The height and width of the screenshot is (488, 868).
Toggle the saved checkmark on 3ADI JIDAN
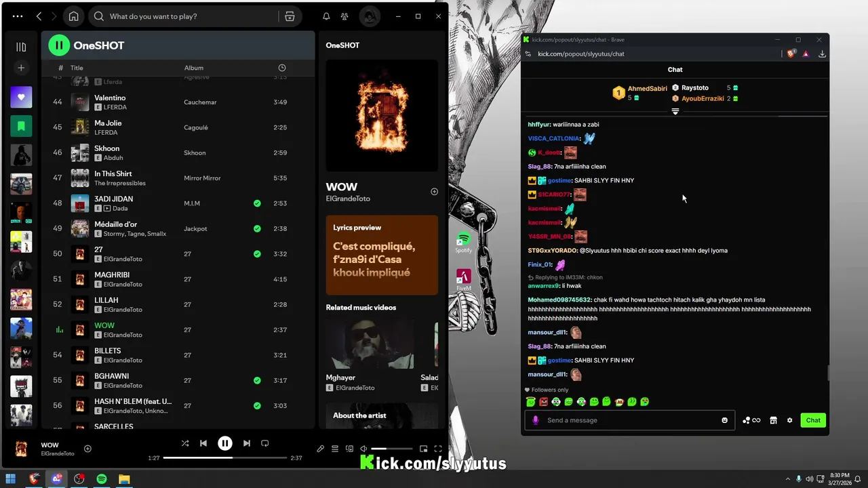[257, 203]
